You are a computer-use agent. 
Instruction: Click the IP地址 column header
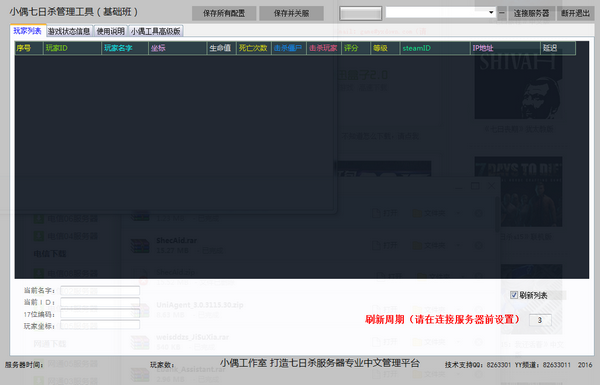tap(505, 48)
